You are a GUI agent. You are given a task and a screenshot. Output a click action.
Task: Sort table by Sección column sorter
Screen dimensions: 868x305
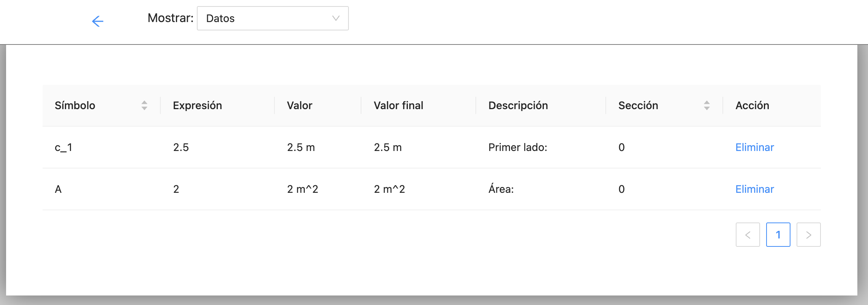click(707, 105)
